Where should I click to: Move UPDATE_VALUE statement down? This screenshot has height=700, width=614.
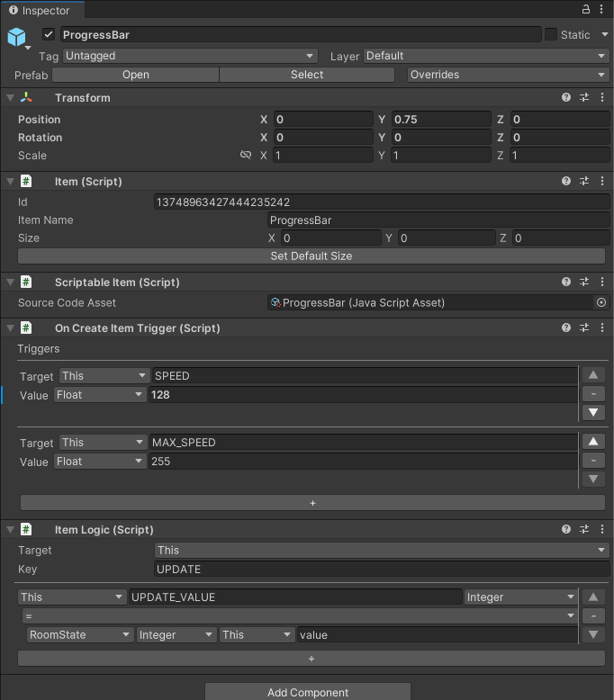pos(593,634)
